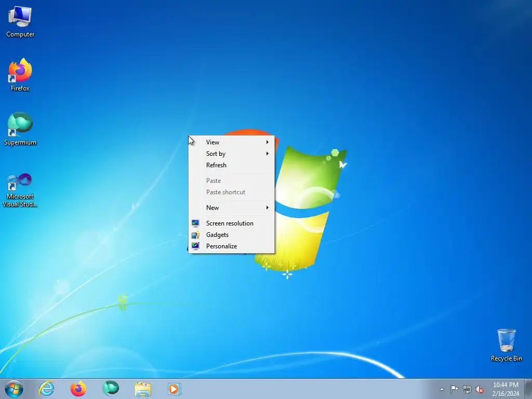Choose Personalize from the context menu
The height and width of the screenshot is (399, 532).
point(231,246)
